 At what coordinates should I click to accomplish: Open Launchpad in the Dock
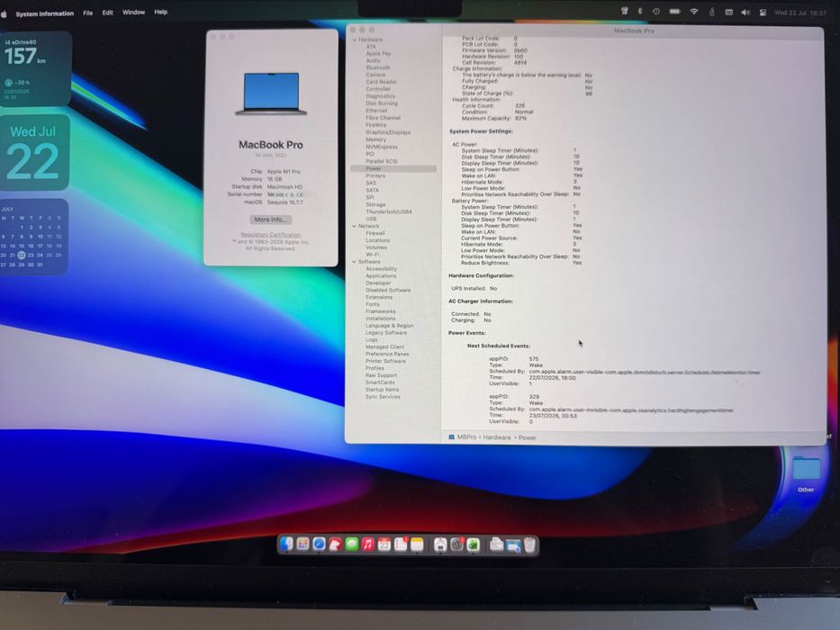[x=303, y=544]
